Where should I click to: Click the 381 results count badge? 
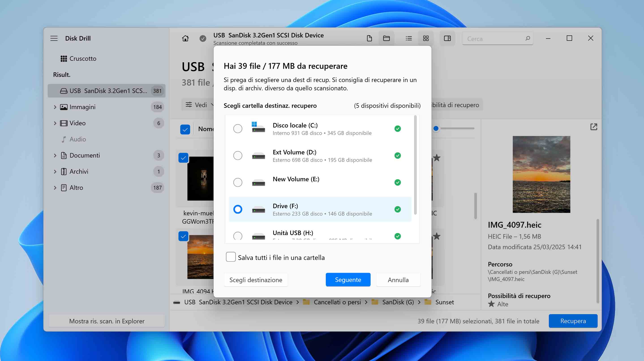tap(157, 91)
